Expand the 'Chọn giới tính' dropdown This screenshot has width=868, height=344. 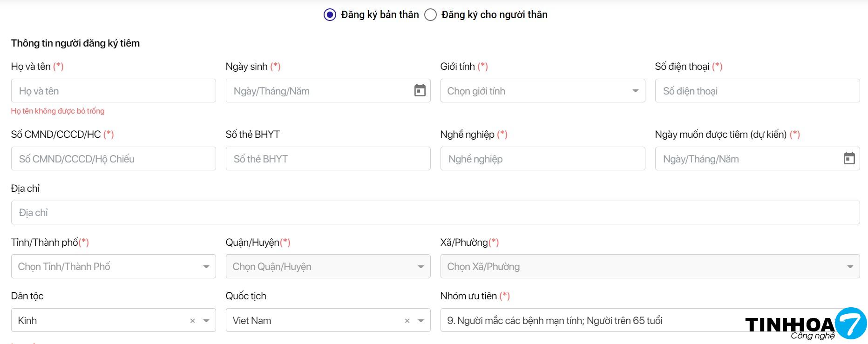[x=542, y=91]
